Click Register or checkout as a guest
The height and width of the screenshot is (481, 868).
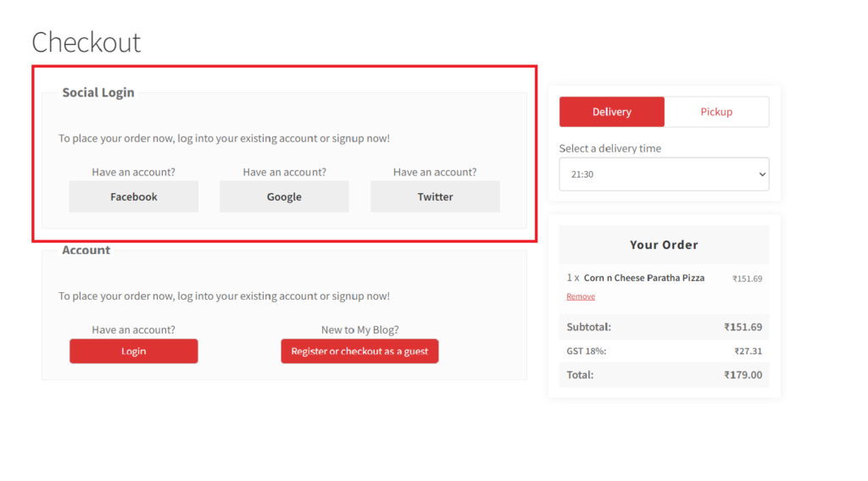click(359, 351)
